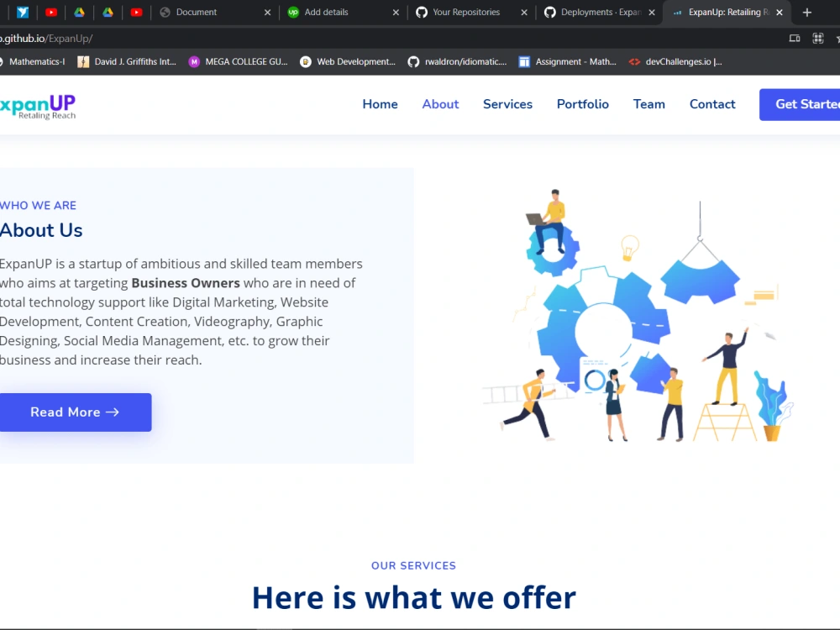Click the WHO WE ARE label
The width and height of the screenshot is (840, 630).
(38, 206)
